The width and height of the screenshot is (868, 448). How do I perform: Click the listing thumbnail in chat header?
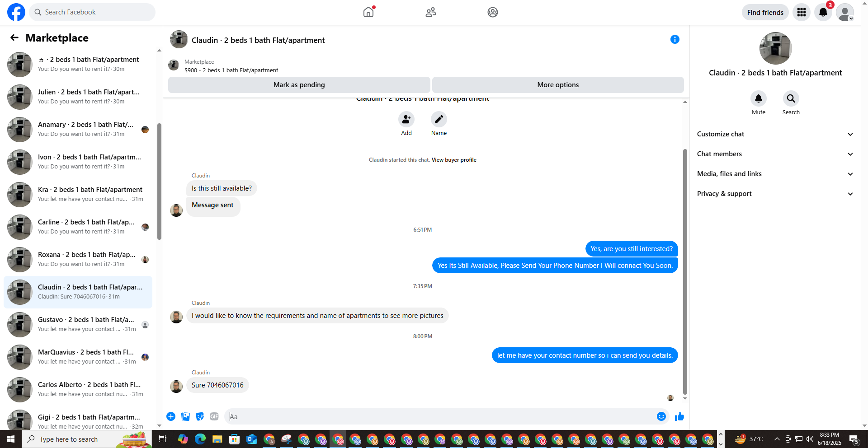tap(179, 40)
